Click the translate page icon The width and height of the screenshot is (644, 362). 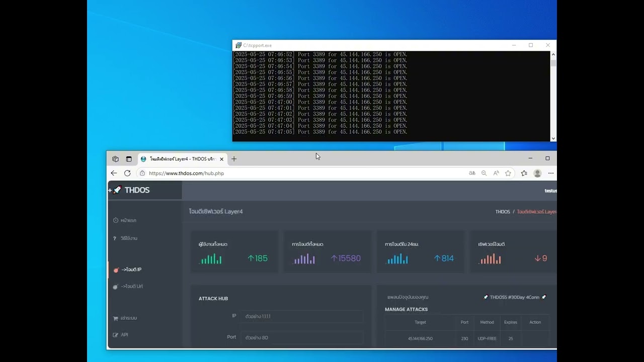472,173
